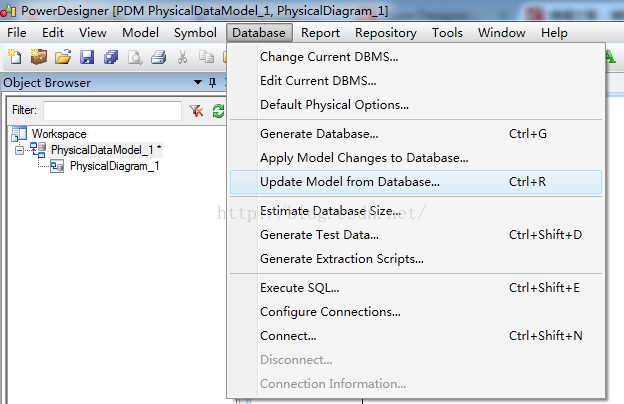
Task: Select PhysicalDataModel_1 in the tree
Action: coord(106,150)
